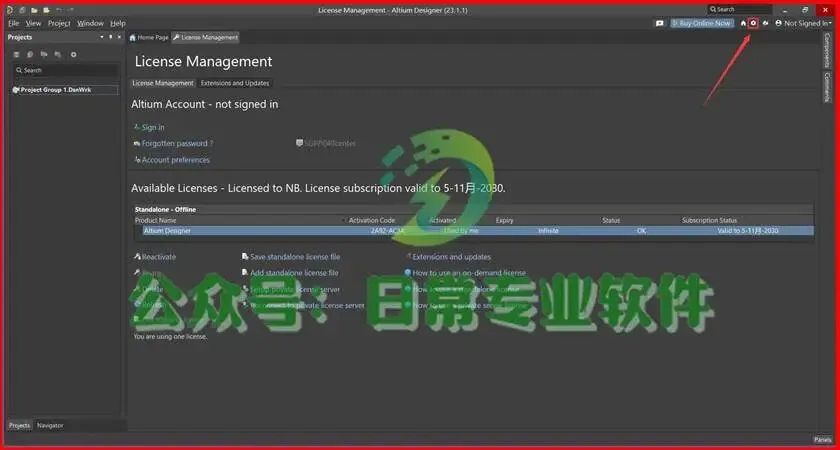Open the Components side panel tab
Viewport: 840px width, 450px height.
pyautogui.click(x=827, y=51)
